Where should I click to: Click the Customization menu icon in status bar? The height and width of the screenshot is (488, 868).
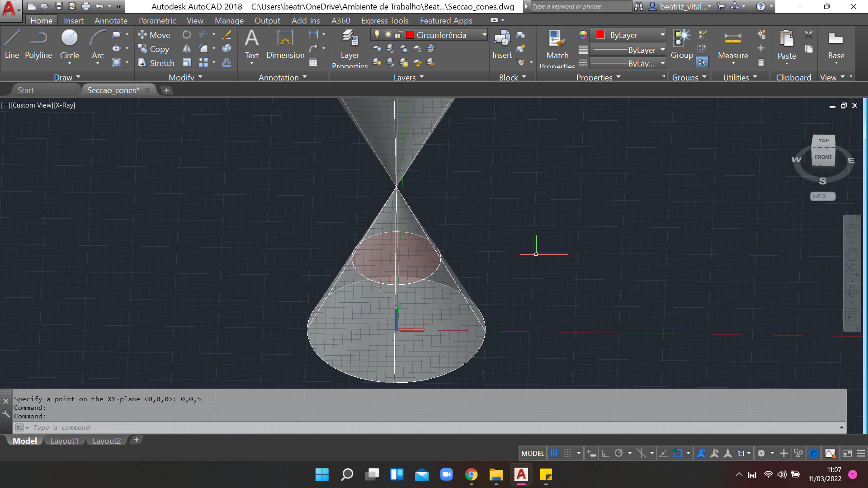[861, 453]
